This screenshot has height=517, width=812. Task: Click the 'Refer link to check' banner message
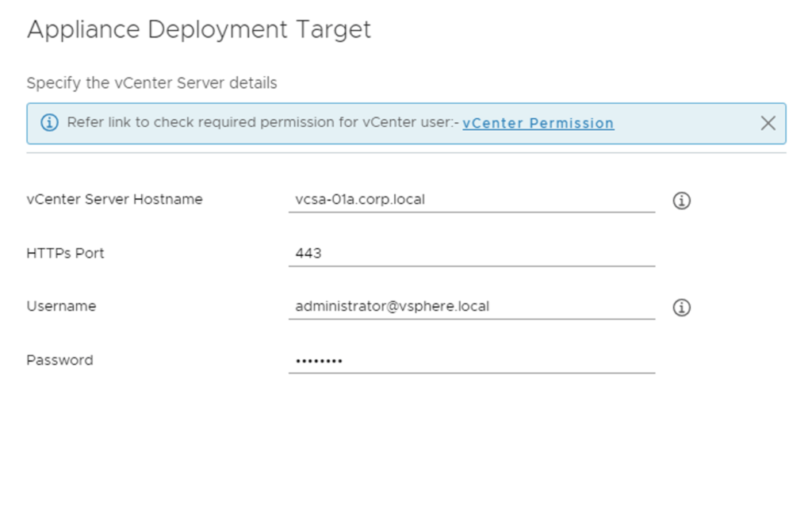point(262,123)
